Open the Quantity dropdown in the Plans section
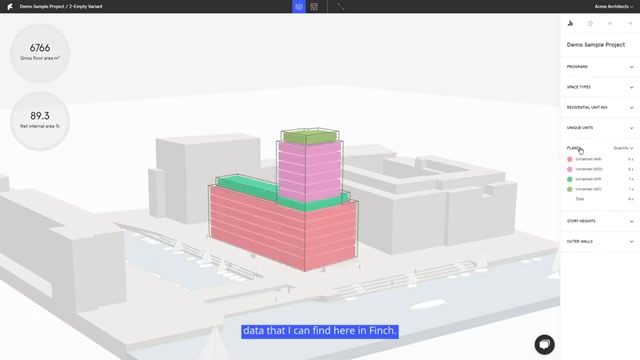The width and height of the screenshot is (640, 360). [x=623, y=148]
